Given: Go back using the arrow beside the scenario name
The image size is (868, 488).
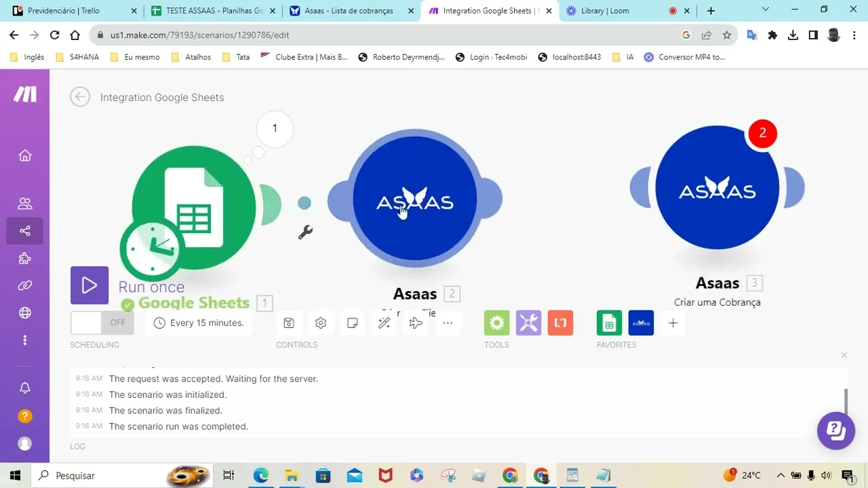Looking at the screenshot, I should [x=80, y=97].
